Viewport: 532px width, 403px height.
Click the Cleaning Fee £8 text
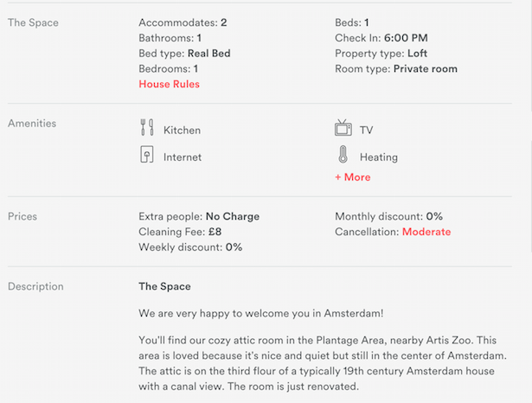click(x=180, y=232)
